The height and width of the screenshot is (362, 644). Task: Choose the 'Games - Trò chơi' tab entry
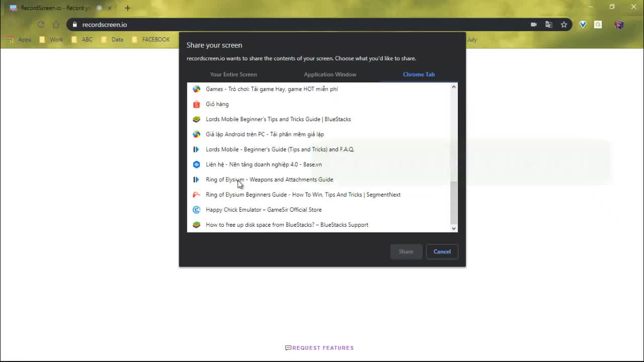(x=318, y=89)
